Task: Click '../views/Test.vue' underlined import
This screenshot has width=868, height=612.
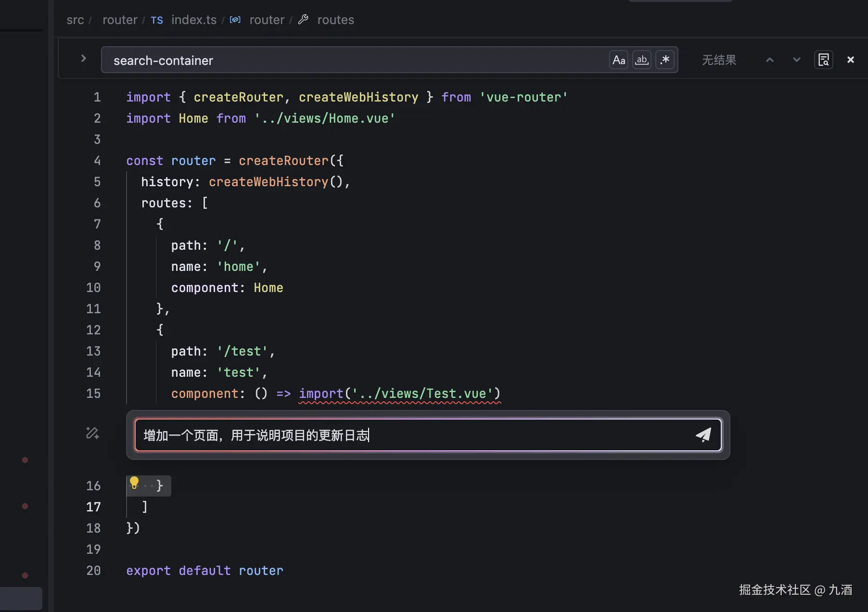Action: tap(422, 394)
